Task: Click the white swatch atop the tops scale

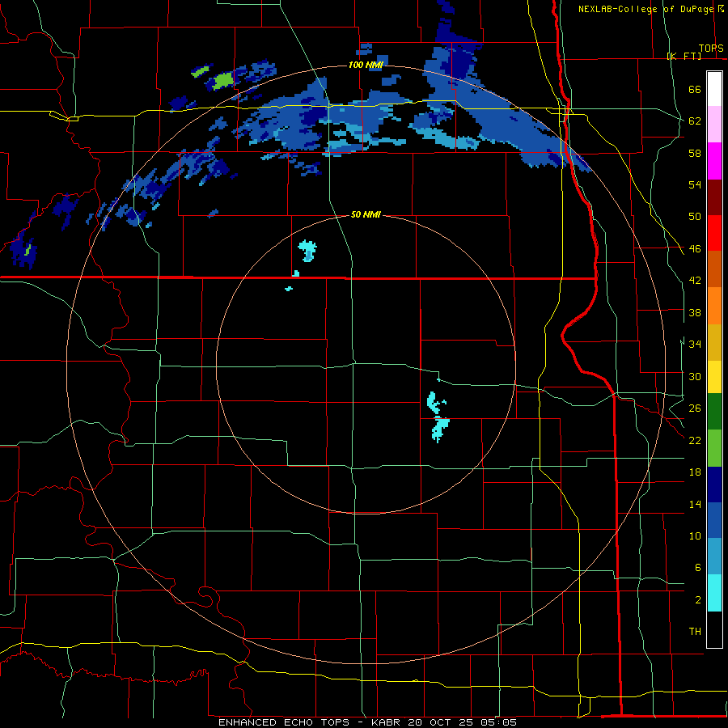Action: coord(714,89)
